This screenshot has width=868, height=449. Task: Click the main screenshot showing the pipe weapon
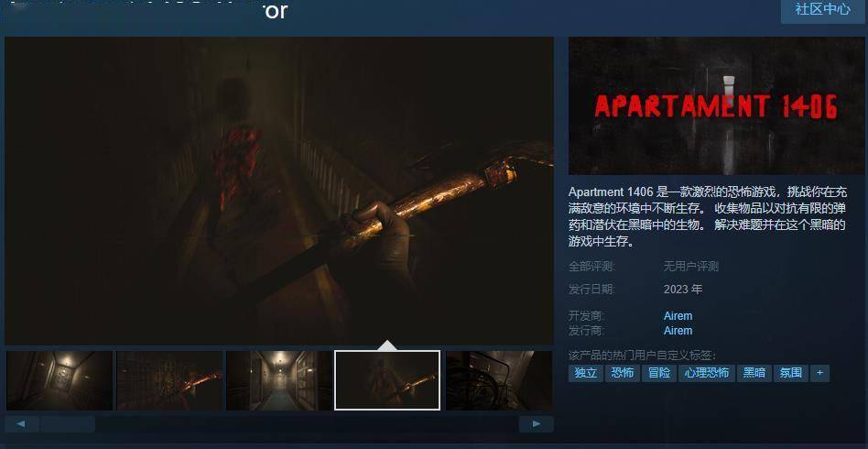pos(279,192)
